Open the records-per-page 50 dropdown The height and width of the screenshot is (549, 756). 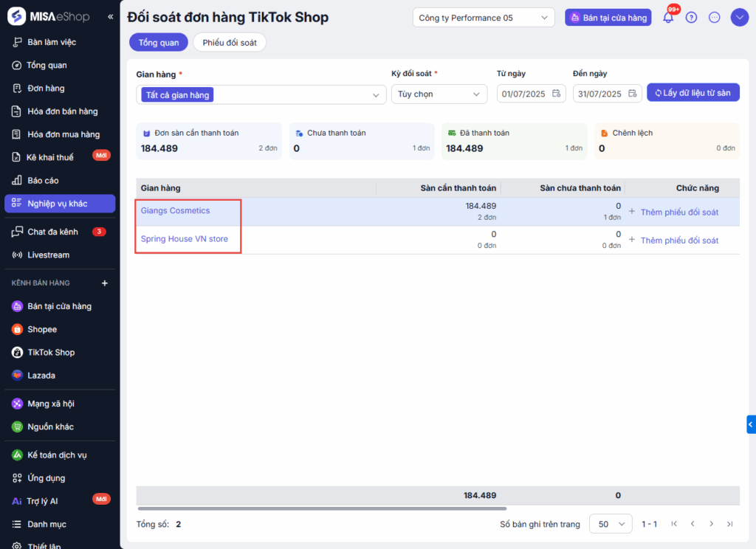click(611, 524)
